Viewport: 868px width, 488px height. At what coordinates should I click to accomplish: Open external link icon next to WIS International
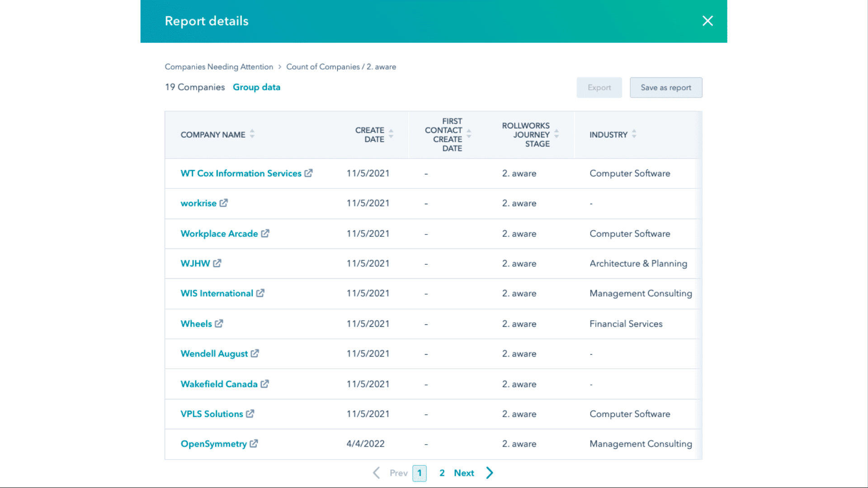pos(260,293)
